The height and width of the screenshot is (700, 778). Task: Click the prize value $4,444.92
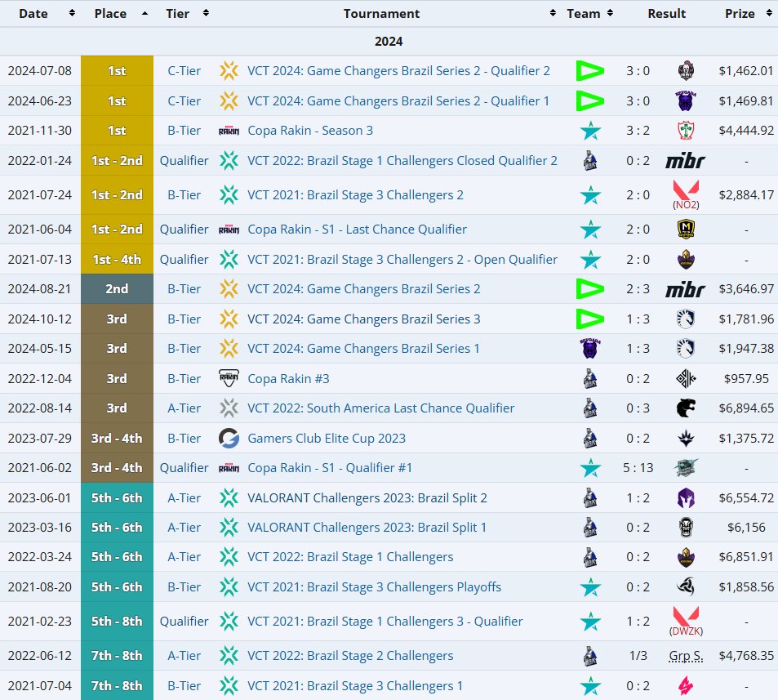[x=746, y=131]
